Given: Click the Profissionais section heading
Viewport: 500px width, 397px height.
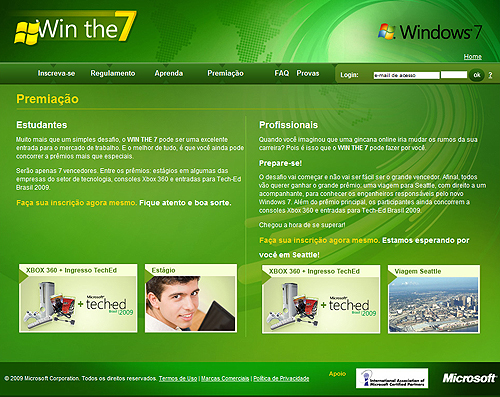Looking at the screenshot, I should pos(289,125).
